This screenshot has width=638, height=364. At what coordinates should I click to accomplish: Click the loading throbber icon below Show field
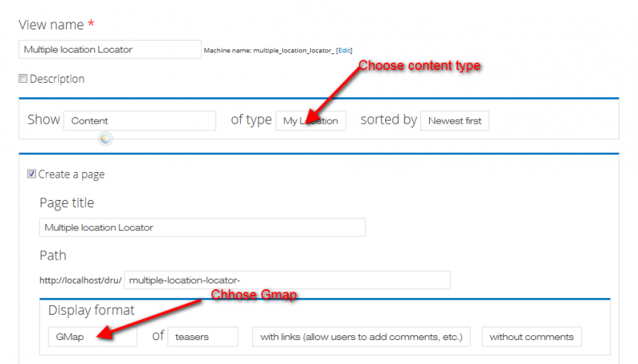coord(105,139)
